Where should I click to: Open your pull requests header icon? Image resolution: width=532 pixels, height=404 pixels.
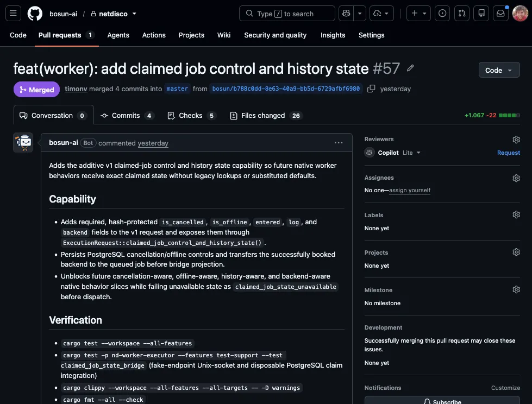[x=462, y=13]
